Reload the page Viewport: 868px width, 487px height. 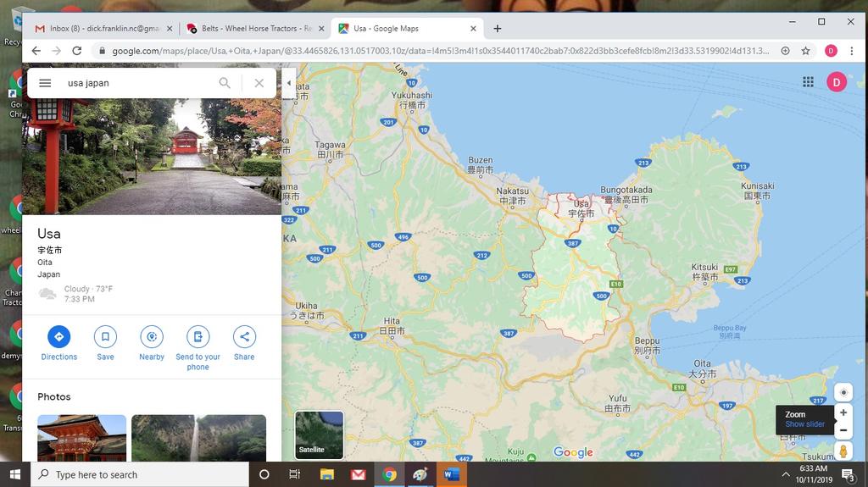point(77,51)
